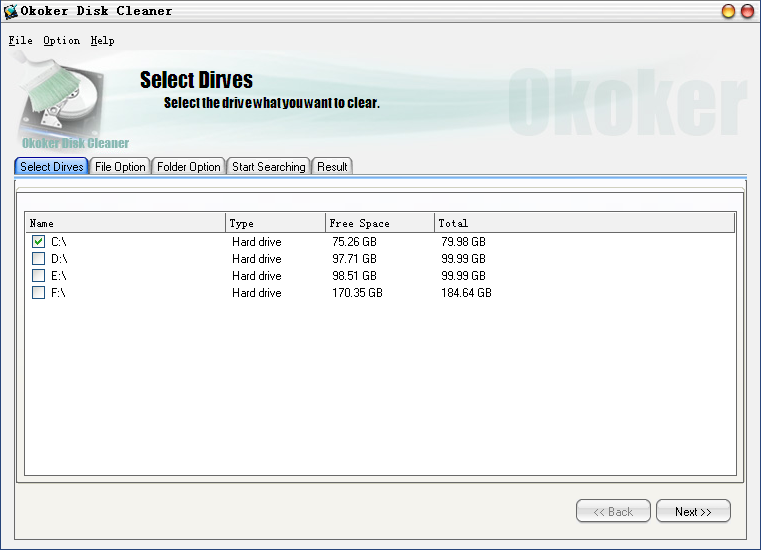Click the Total column header
Screen dimensions: 761x550
pyautogui.click(x=584, y=223)
